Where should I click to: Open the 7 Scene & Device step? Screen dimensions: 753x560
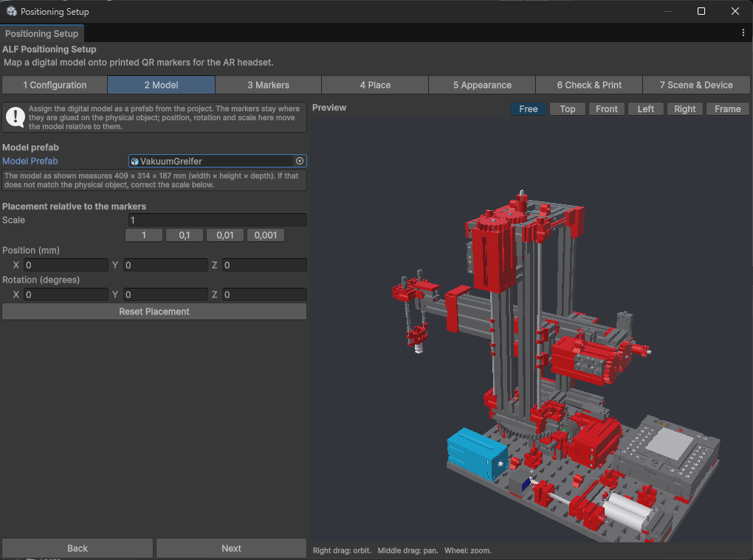click(x=696, y=85)
